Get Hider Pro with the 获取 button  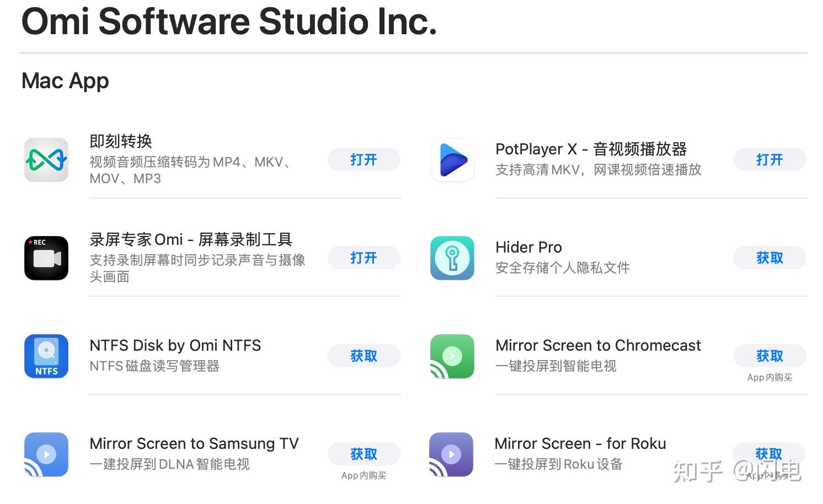(769, 258)
